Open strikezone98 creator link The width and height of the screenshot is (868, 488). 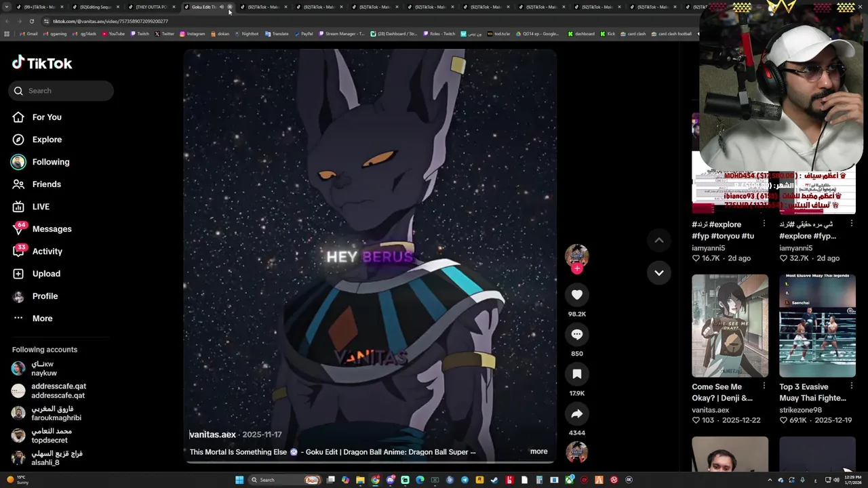pyautogui.click(x=800, y=410)
